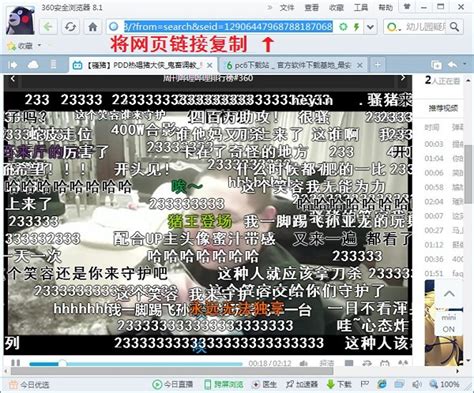Image resolution: width=474 pixels, height=393 pixels.
Task: Click the previous arrow above the video
Action: tap(13, 79)
